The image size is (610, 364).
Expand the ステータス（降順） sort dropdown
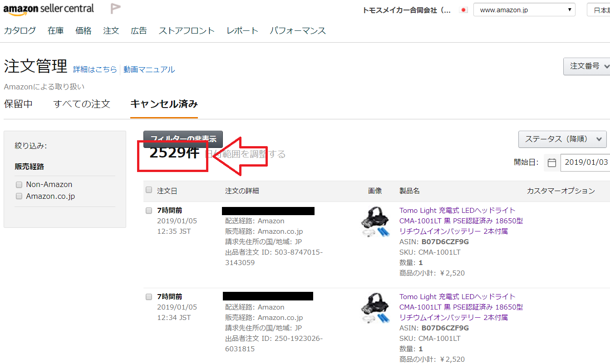[x=562, y=139]
